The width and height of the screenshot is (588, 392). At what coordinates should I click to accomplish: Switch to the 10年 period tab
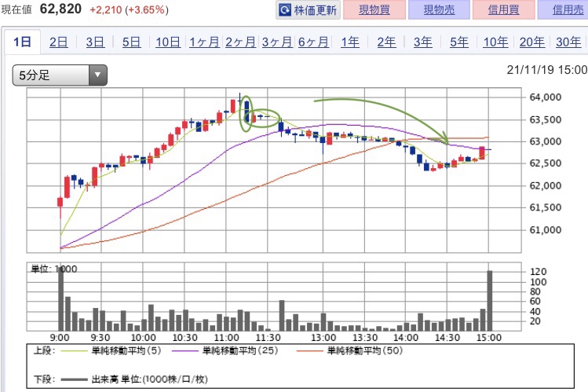click(x=495, y=42)
